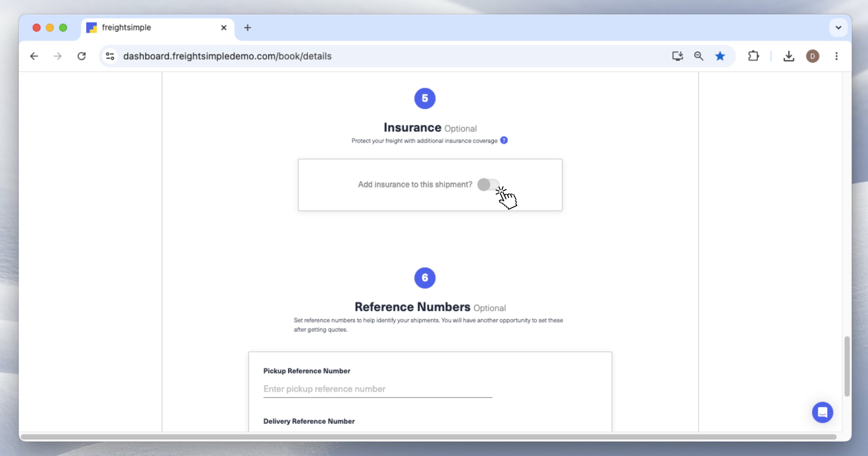Click the macOS green maximize window button
868x456 pixels.
coord(63,28)
